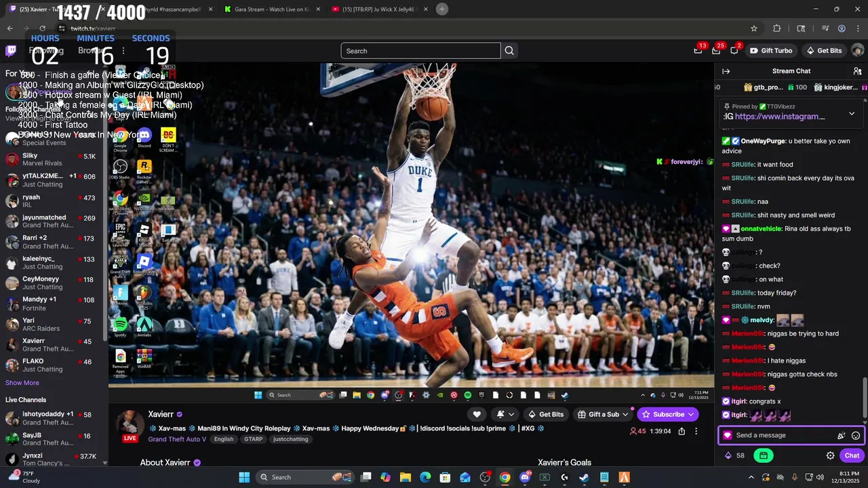
Task: Click the search magnifier button
Action: click(509, 51)
